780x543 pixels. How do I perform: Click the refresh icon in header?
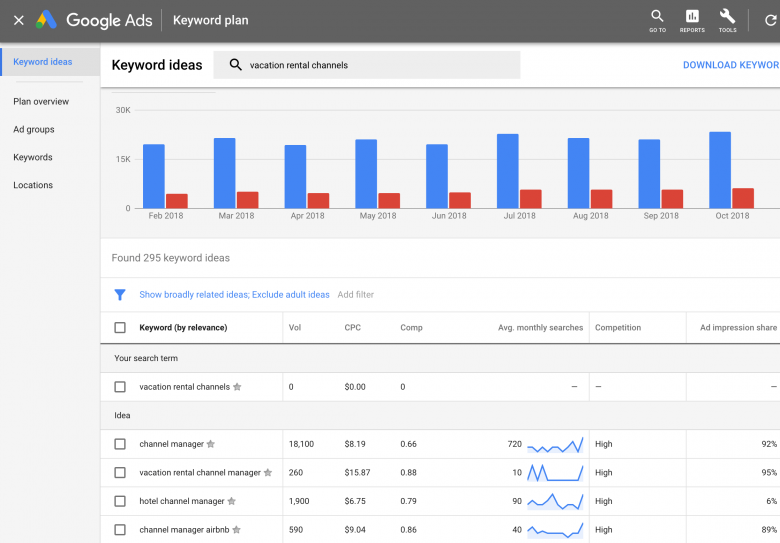click(771, 20)
